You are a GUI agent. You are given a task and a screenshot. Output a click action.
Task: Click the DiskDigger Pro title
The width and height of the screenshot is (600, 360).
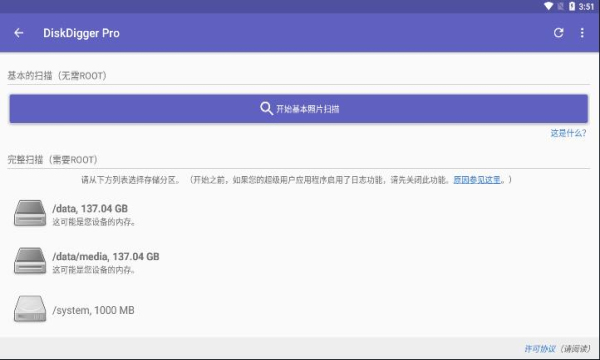click(81, 33)
